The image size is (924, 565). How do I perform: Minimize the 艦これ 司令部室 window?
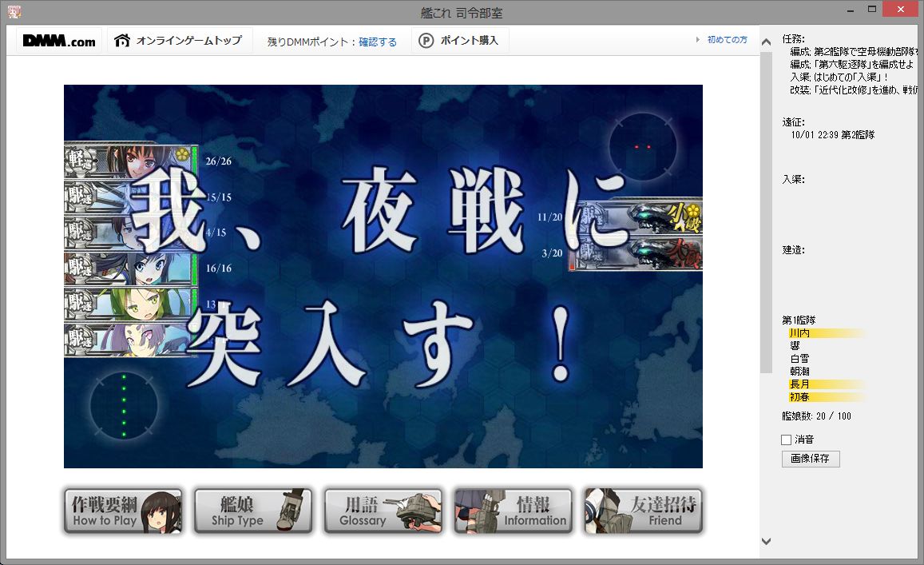click(x=851, y=10)
